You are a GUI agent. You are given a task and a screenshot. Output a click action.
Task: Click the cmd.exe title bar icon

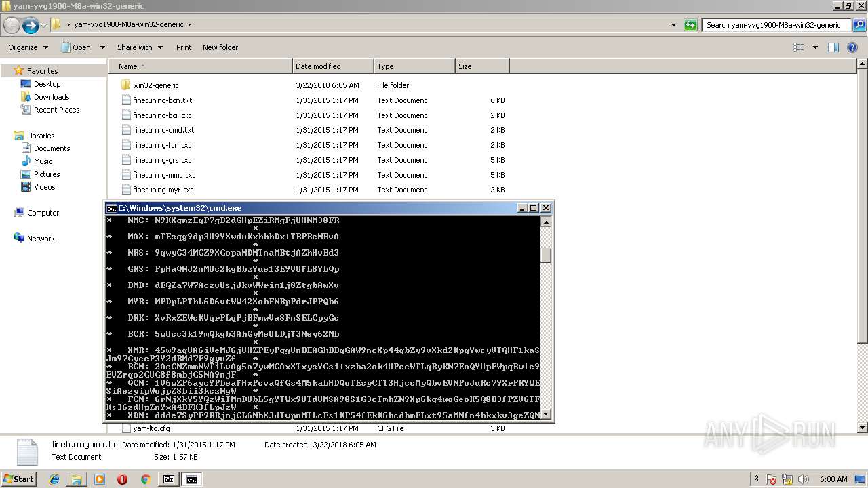(112, 208)
